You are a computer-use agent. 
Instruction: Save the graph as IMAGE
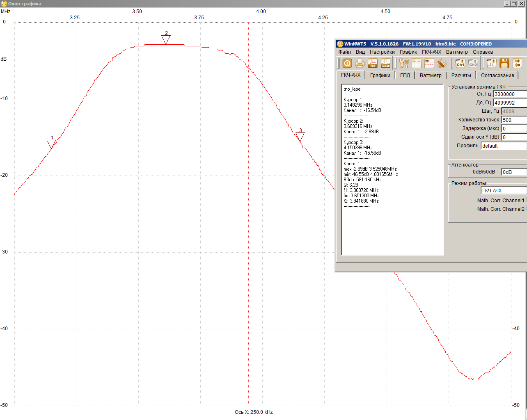[385, 63]
